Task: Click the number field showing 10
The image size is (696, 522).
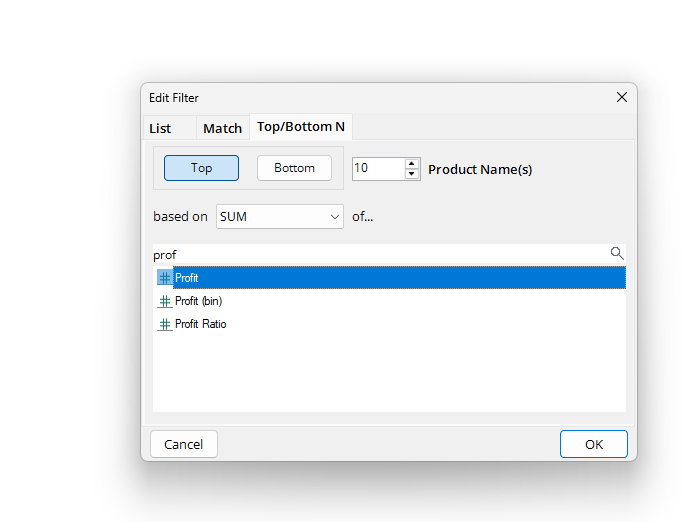Action: pos(377,169)
